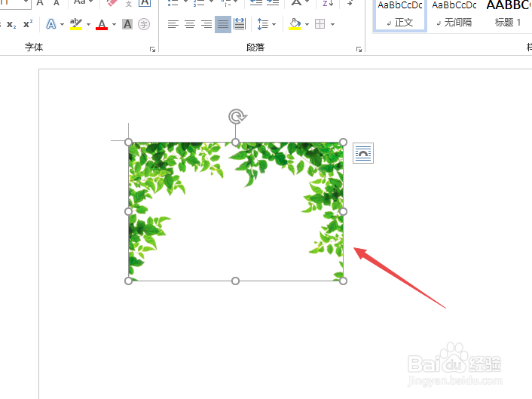
Task: Expand the highlight color dropdown arrow
Action: [x=89, y=24]
